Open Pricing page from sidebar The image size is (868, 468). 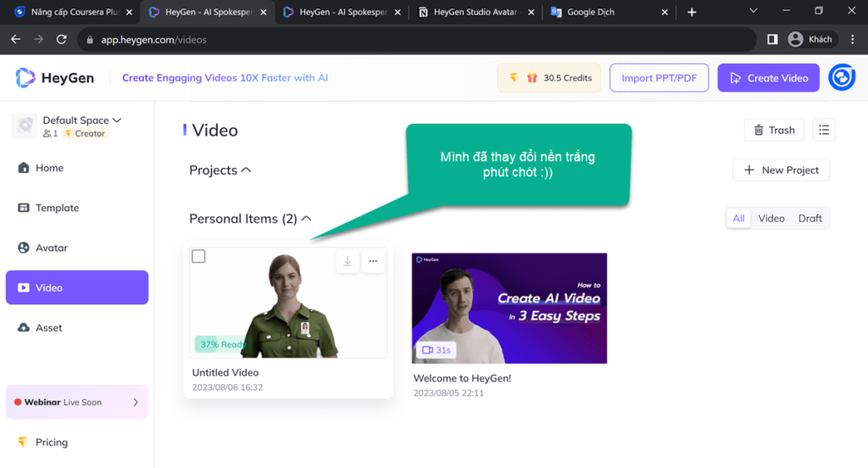point(42,442)
